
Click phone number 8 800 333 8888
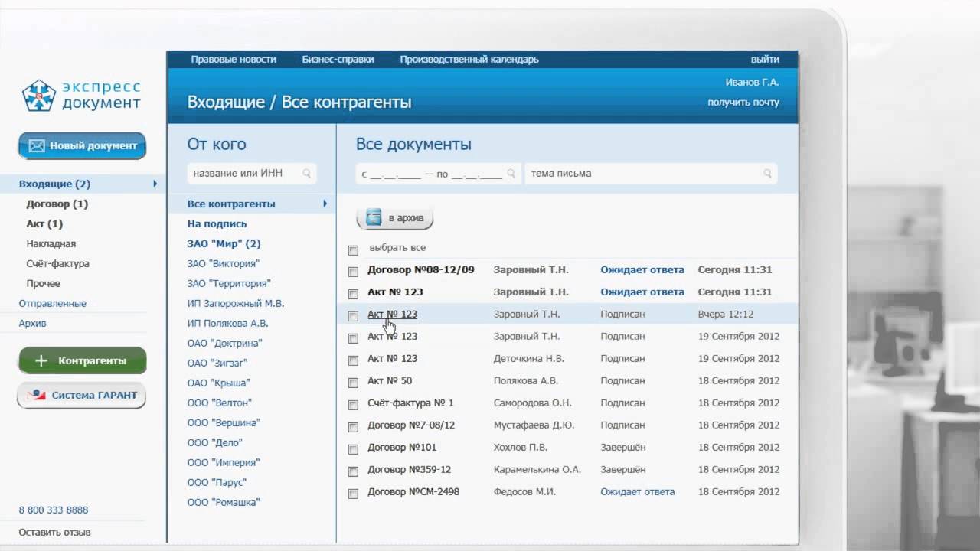(x=54, y=510)
